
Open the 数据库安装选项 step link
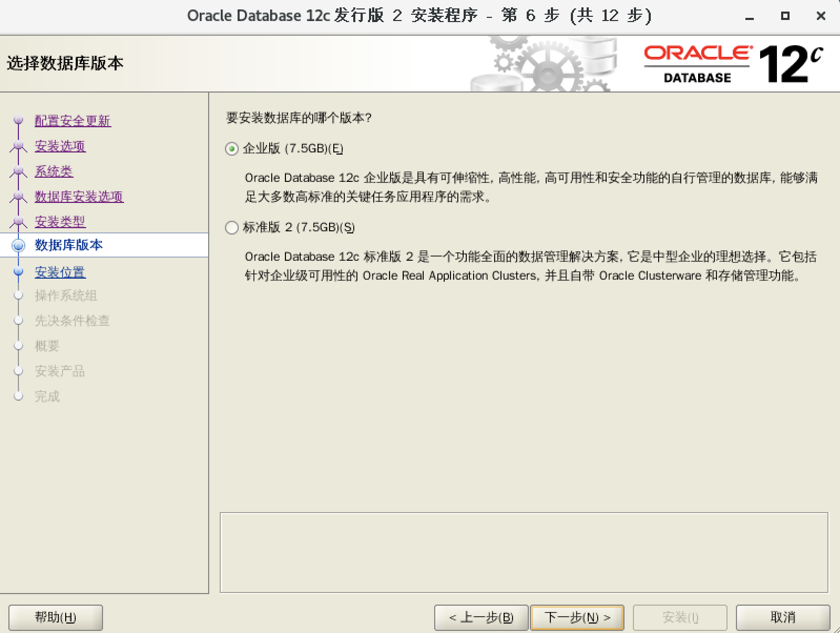point(79,197)
